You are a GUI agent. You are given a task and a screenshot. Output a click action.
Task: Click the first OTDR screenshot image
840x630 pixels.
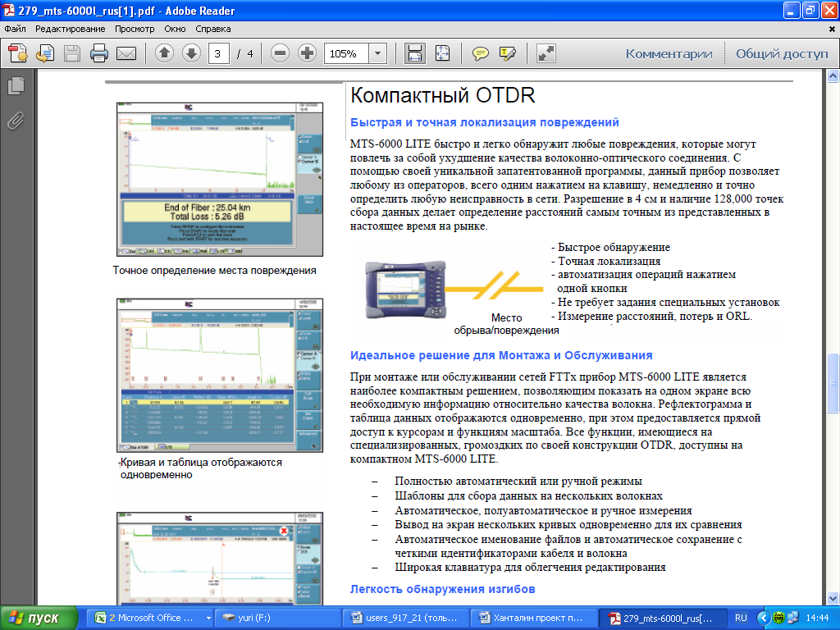(x=220, y=179)
